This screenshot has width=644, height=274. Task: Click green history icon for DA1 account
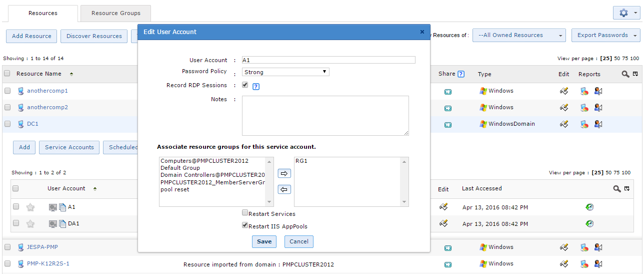(589, 224)
